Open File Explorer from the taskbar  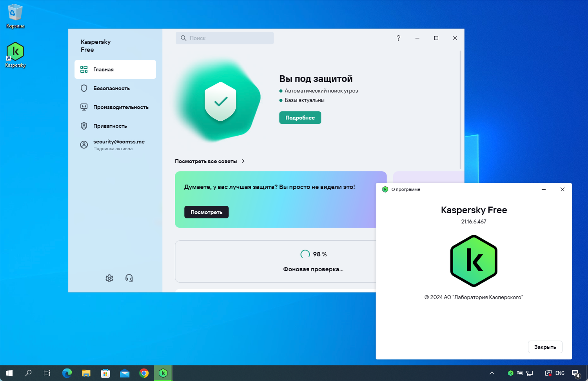point(86,373)
